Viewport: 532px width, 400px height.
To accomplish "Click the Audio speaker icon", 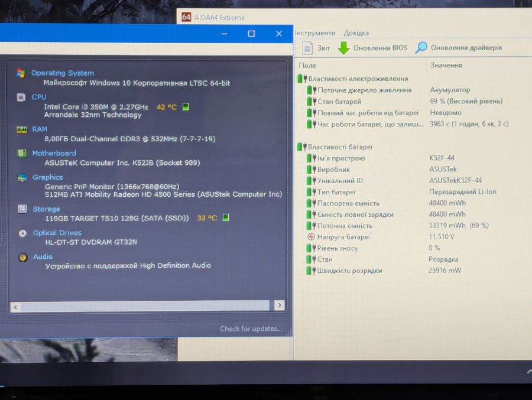I will pyautogui.click(x=23, y=258).
